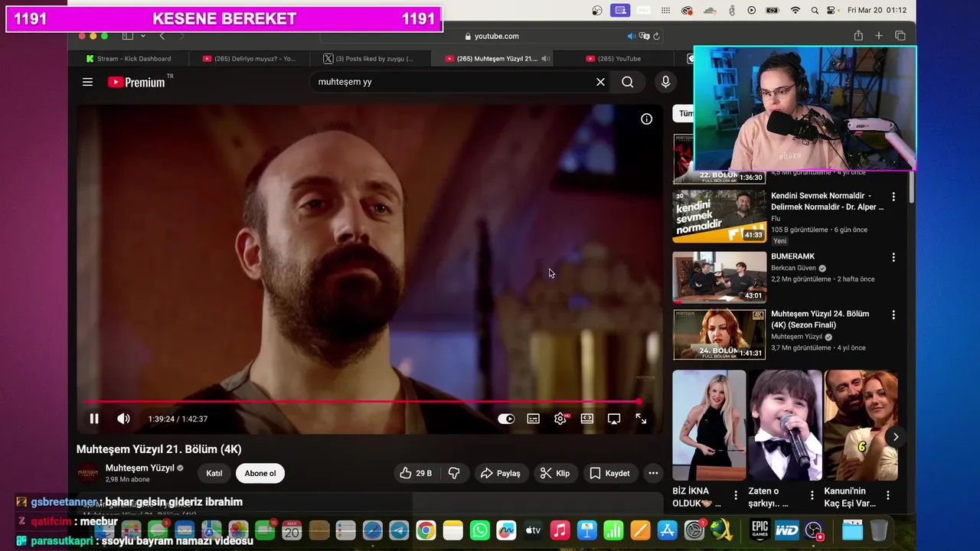Enter full screen mode
980x551 pixels.
click(641, 419)
